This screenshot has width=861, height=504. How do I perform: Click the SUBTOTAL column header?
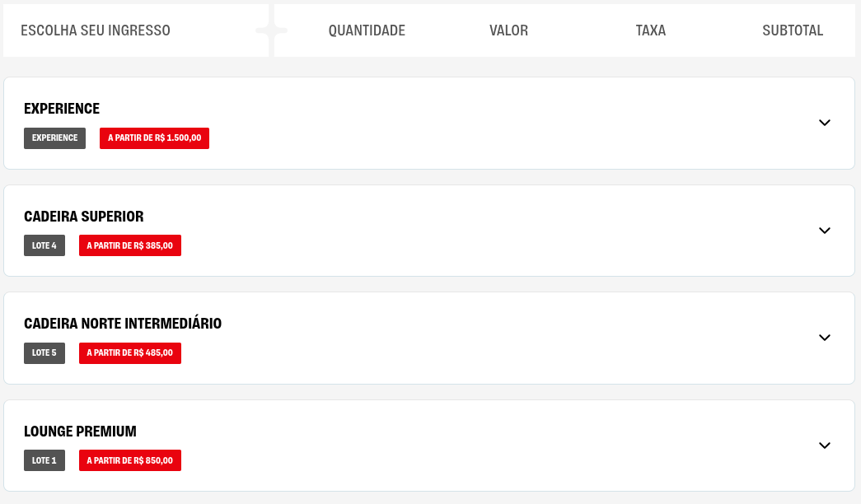click(793, 30)
